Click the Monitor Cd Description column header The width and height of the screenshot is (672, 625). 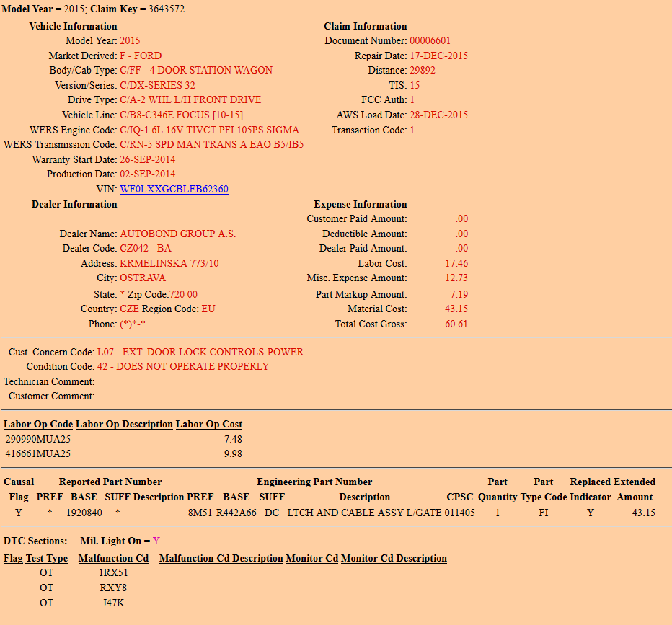pos(394,559)
